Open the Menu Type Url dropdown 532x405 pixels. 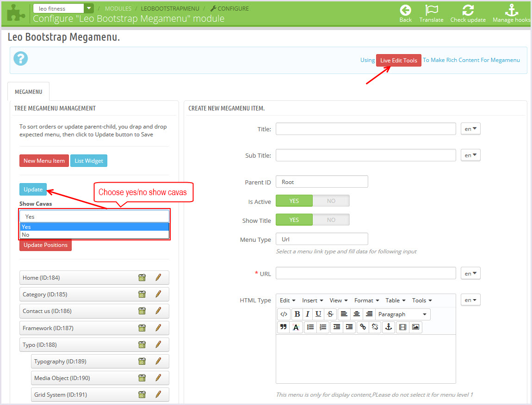[x=322, y=239]
